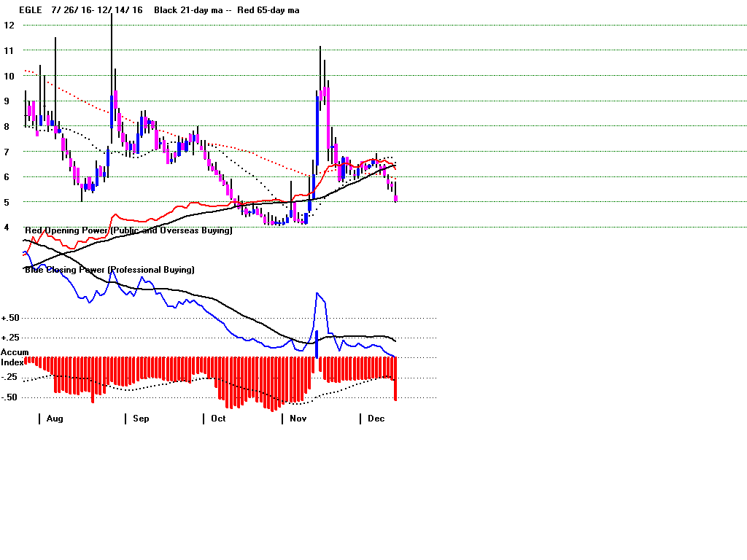
Task: Click the +.25 indicator scale label
Action: click(x=10, y=338)
